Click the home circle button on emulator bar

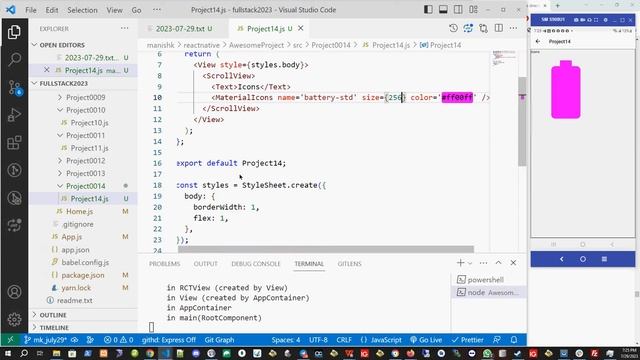pyautogui.click(x=583, y=259)
